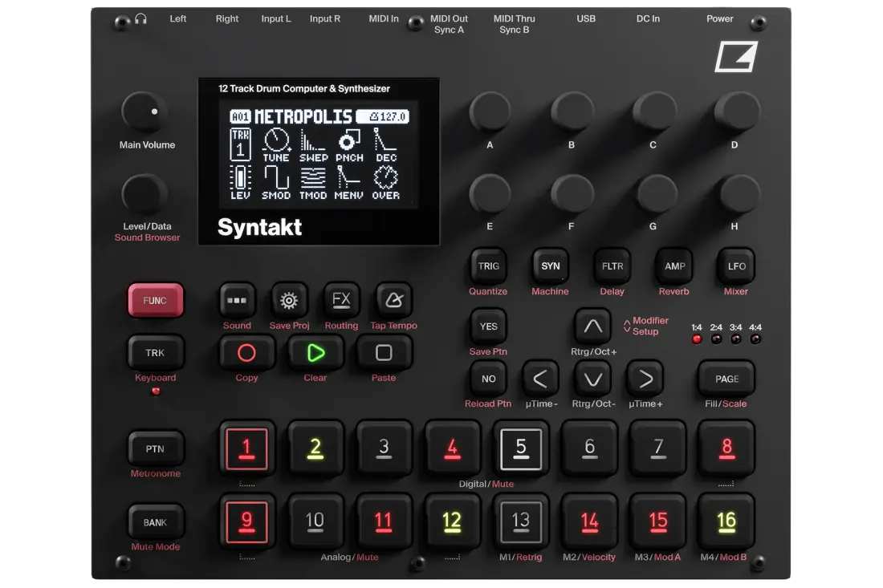Start playback with the green Play button

coord(315,353)
